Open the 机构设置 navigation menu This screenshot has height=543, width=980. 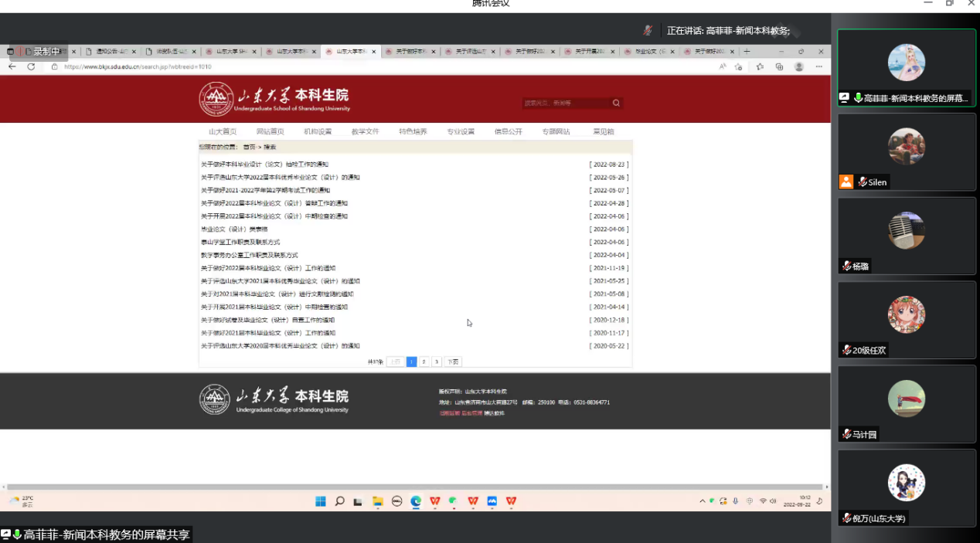click(x=318, y=131)
